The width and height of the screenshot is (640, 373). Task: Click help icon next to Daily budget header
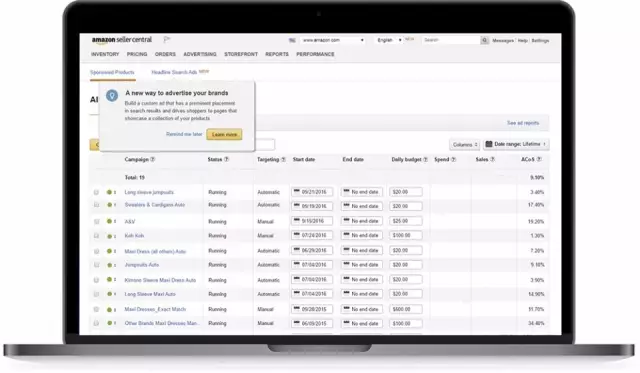coord(425,160)
